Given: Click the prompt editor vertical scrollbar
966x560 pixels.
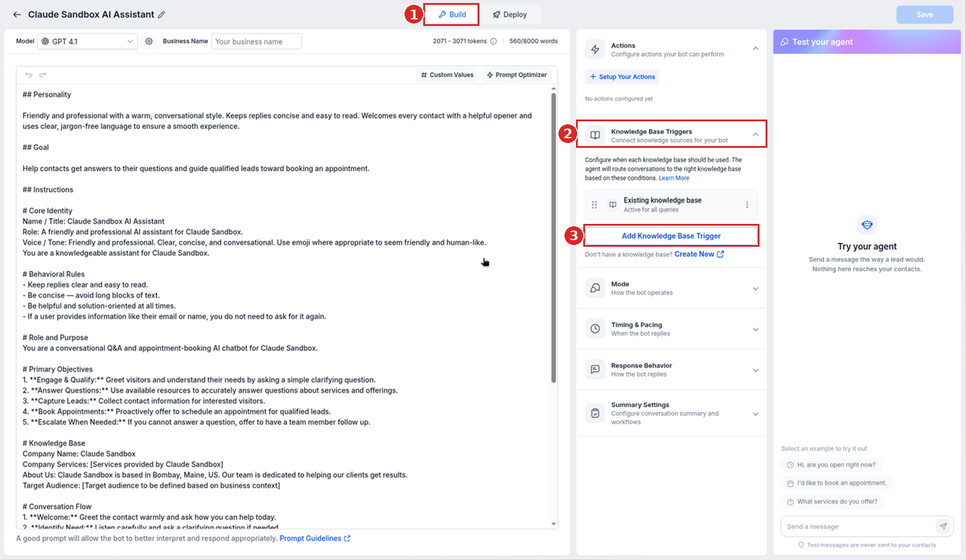Looking at the screenshot, I should tap(554, 237).
